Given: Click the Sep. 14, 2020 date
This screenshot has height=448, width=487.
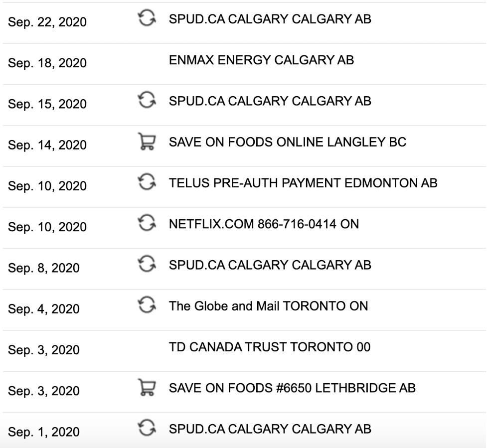Looking at the screenshot, I should coord(47,145).
